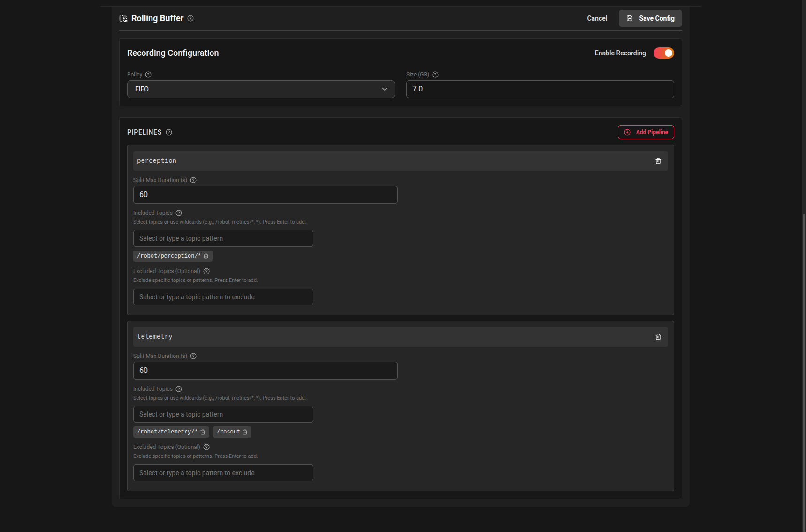Delete the perception pipeline via trash icon
The image size is (806, 532).
point(658,161)
